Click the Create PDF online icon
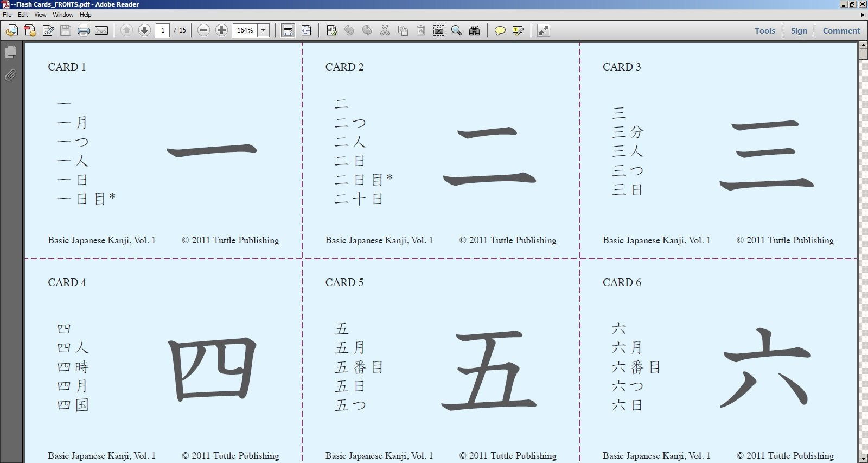This screenshot has height=463, width=868. (x=30, y=30)
